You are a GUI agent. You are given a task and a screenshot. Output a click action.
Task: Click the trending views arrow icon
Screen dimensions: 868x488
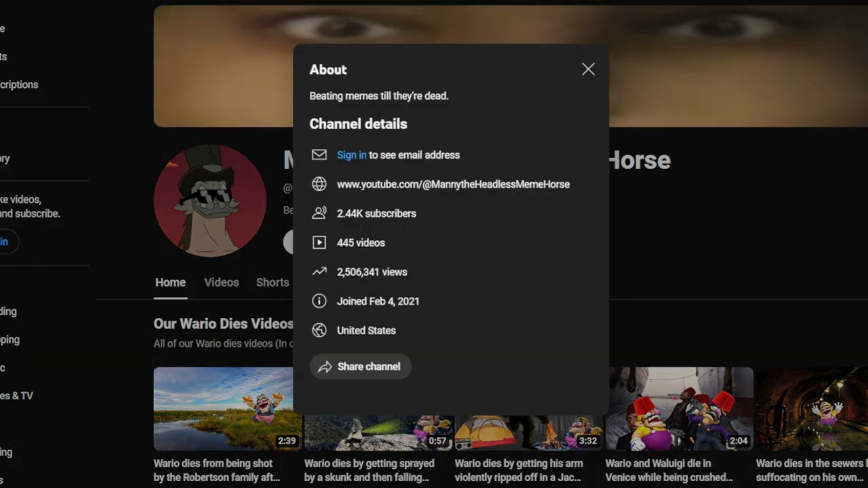tap(319, 272)
